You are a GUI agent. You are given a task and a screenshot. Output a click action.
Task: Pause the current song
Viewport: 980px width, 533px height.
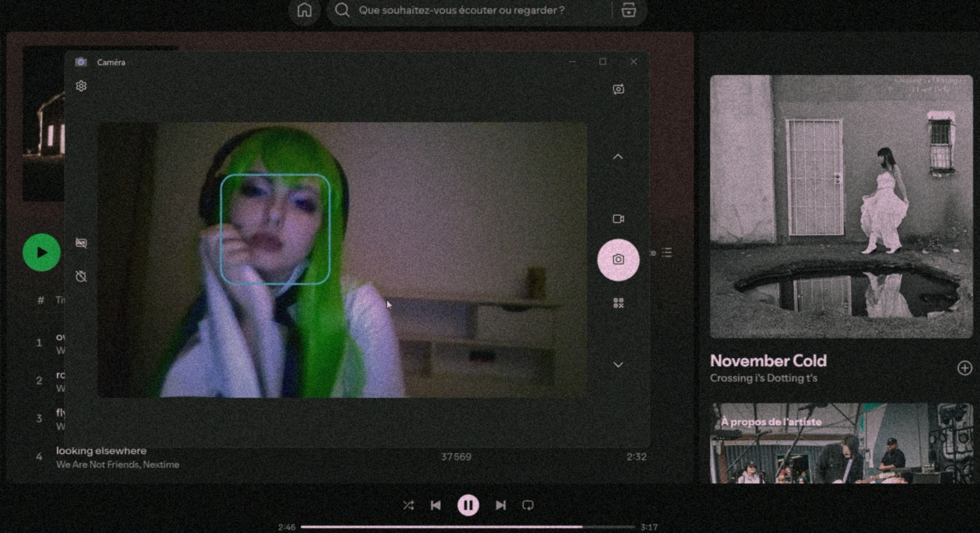coord(468,505)
